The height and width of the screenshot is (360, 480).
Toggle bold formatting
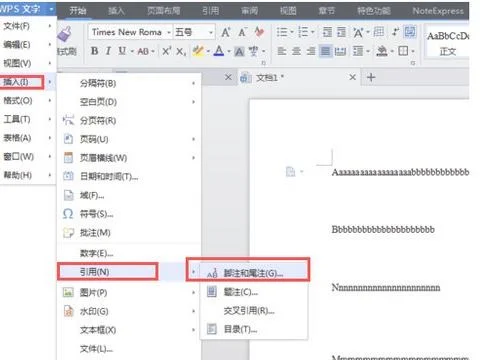[x=95, y=51]
